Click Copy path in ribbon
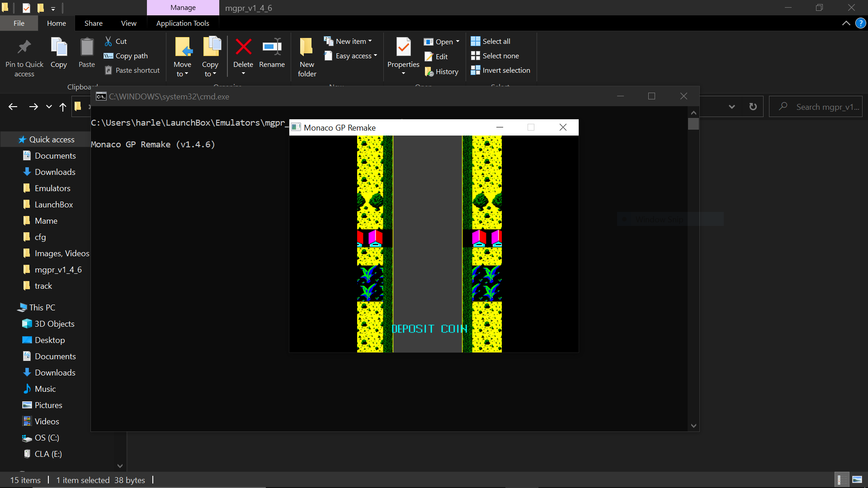This screenshot has width=868, height=488. pos(126,56)
